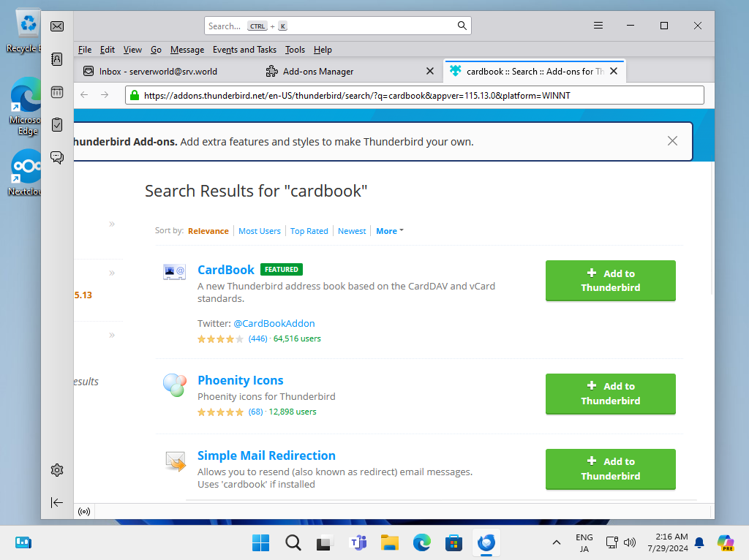
Task: Open Phoenity Icons (68) reviews link
Action: [x=255, y=412]
